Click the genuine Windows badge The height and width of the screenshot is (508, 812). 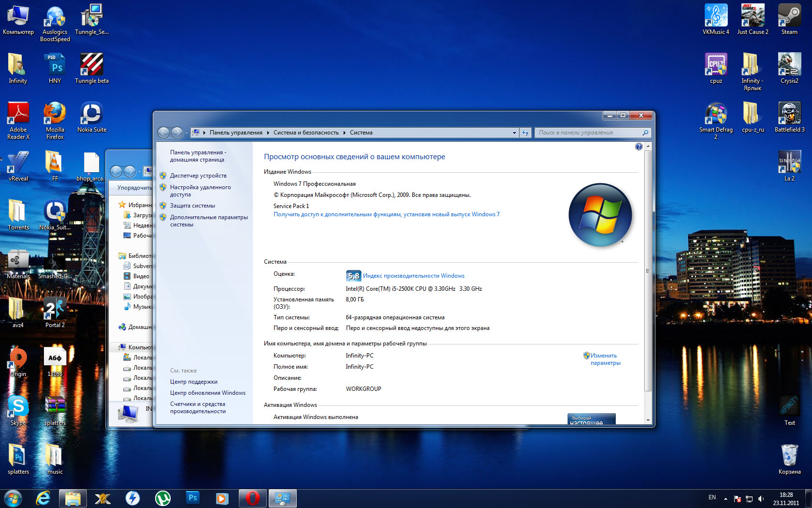592,419
